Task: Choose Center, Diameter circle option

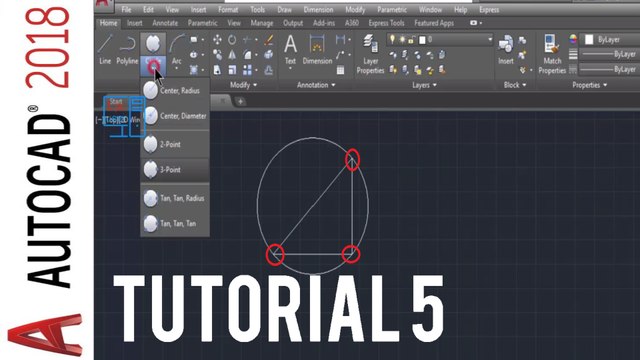Action: (175, 116)
